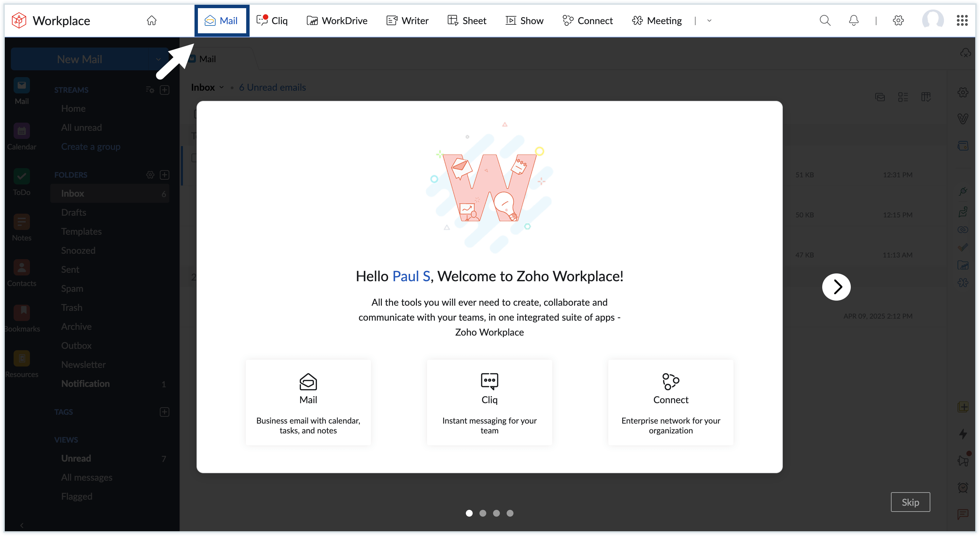Click the Skip button

[910, 502]
